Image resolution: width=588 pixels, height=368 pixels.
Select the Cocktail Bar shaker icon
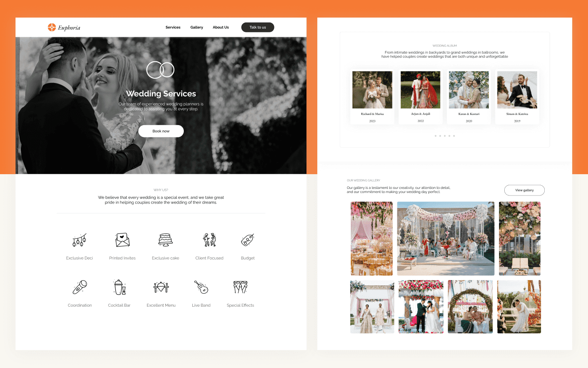point(119,287)
